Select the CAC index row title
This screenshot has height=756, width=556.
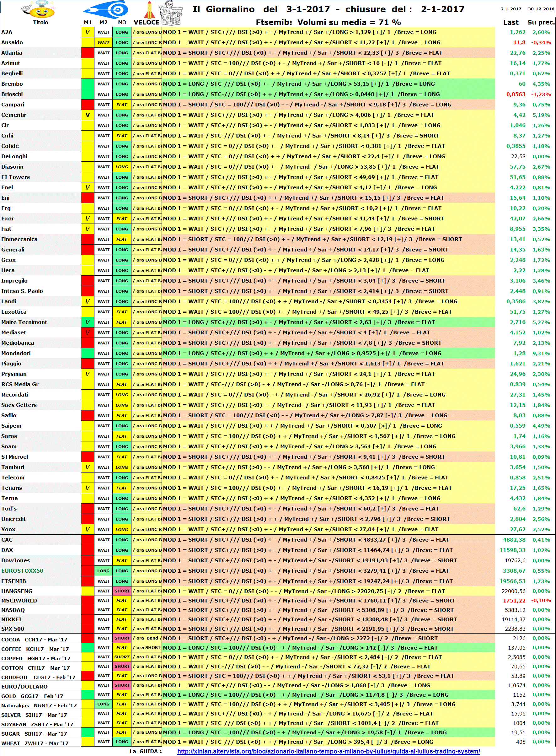pos(7,539)
